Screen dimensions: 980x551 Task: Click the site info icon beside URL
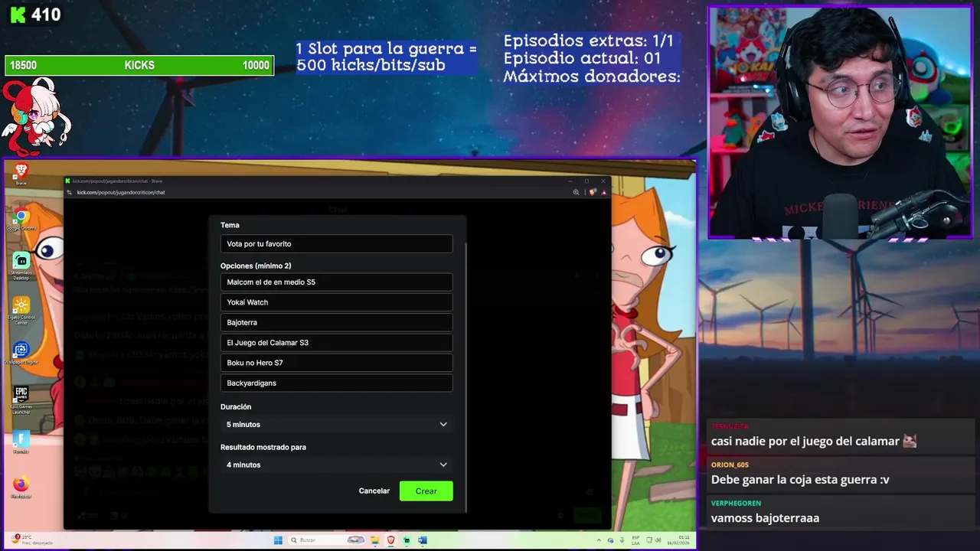70,192
